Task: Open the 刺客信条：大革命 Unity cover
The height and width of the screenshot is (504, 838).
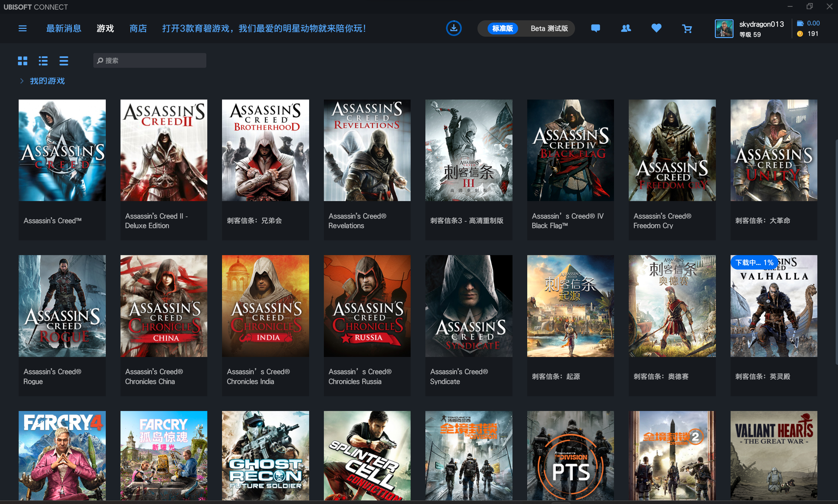Action: tap(774, 150)
